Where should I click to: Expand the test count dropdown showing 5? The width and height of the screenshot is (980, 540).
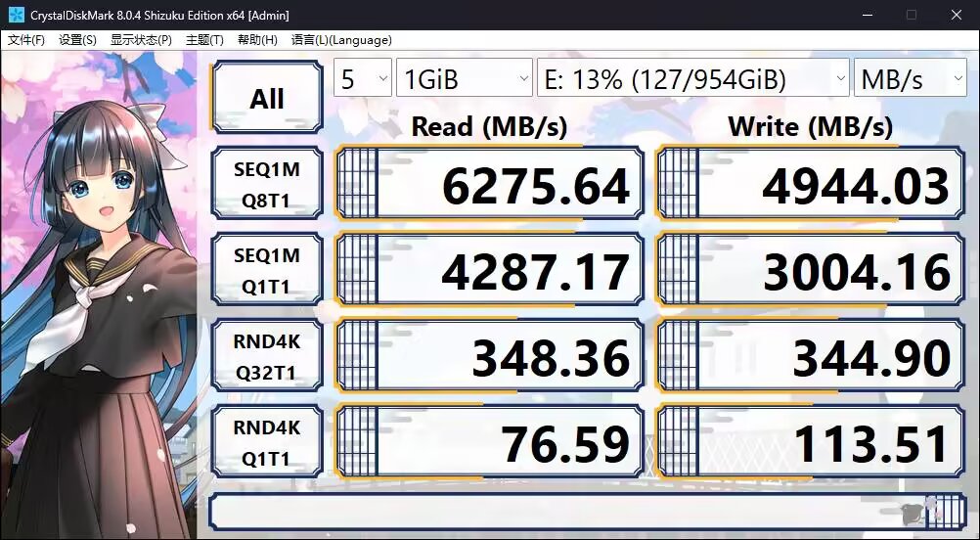pos(363,78)
